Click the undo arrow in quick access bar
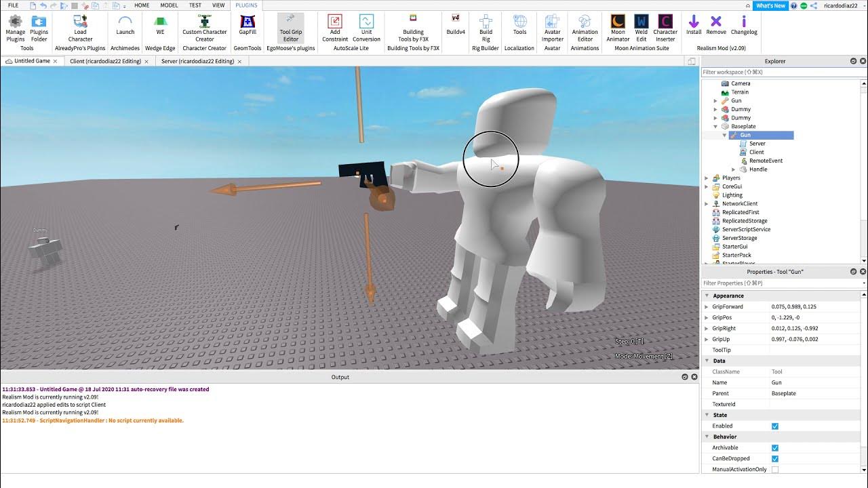Image resolution: width=868 pixels, height=488 pixels. coord(43,5)
